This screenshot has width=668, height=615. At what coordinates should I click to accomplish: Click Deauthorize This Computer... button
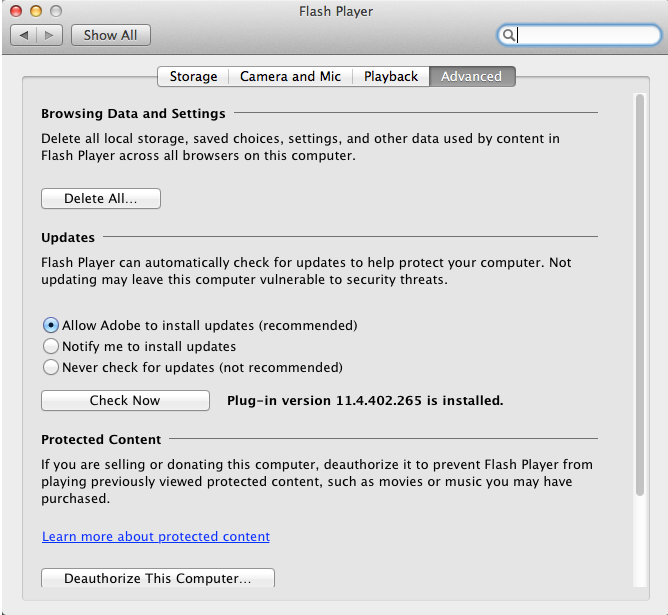tap(158, 578)
